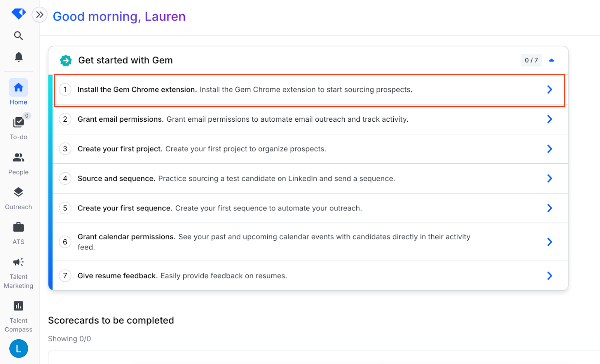The height and width of the screenshot is (364, 600).
Task: Open Give resume feedback step chevron
Action: coord(549,276)
